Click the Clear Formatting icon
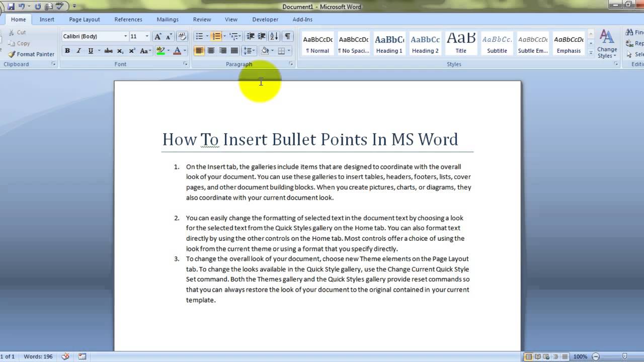Screen dimensions: 644x362 point(182,36)
